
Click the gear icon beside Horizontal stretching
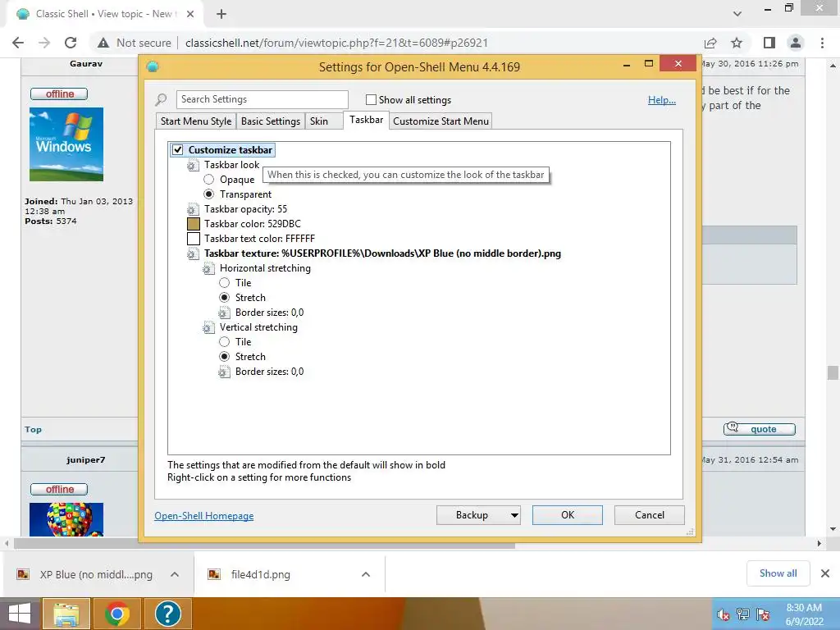(x=208, y=268)
